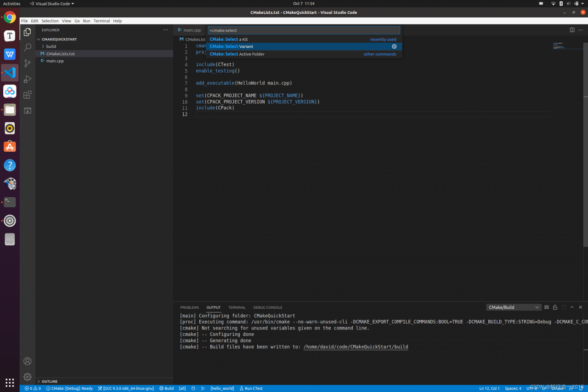Open Files manager from the dock
The width and height of the screenshot is (588, 392).
[10, 109]
